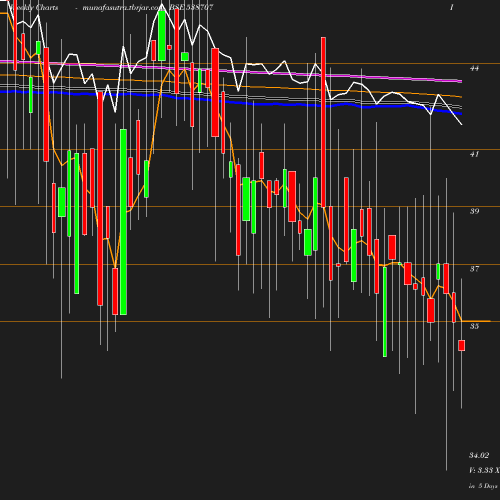Click the 'munafasutra.tbrjar.com' site label
Image resolution: width=500 pixels, height=500 pixels.
pos(123,7)
